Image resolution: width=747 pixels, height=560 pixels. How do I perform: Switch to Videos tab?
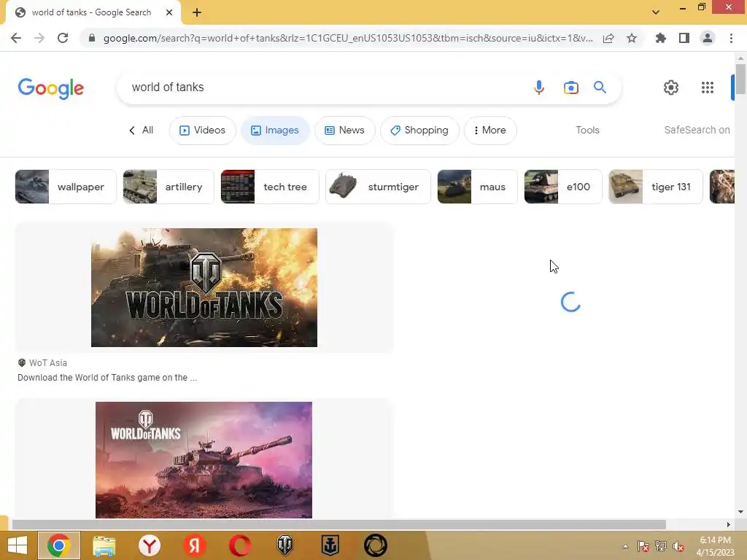(x=203, y=130)
